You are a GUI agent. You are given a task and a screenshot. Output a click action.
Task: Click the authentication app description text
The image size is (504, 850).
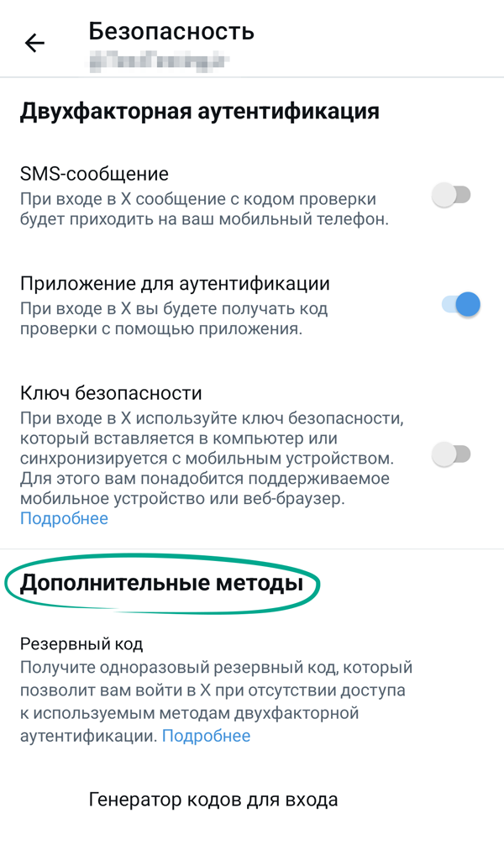(x=173, y=319)
